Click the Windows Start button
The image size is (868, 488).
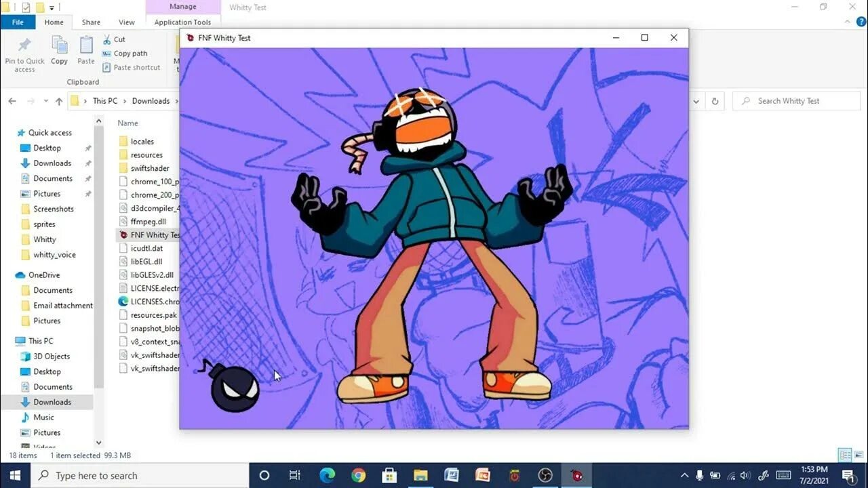point(16,475)
